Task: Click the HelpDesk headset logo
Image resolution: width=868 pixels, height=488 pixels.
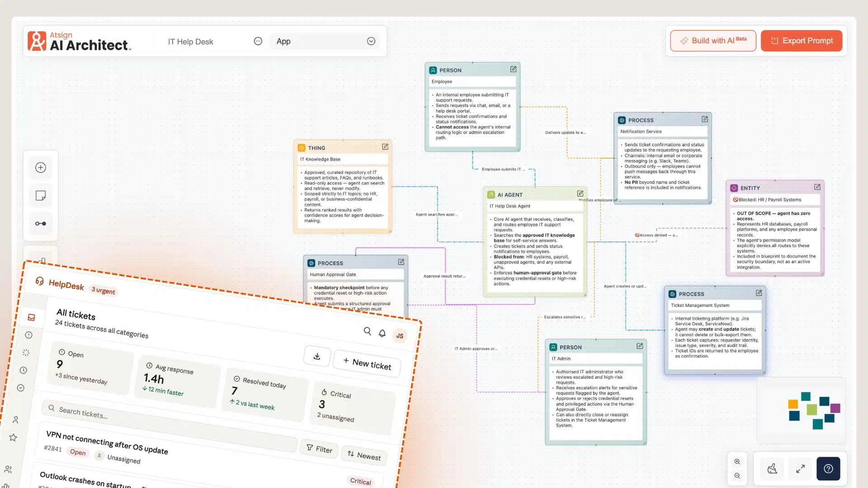Action: [40, 281]
